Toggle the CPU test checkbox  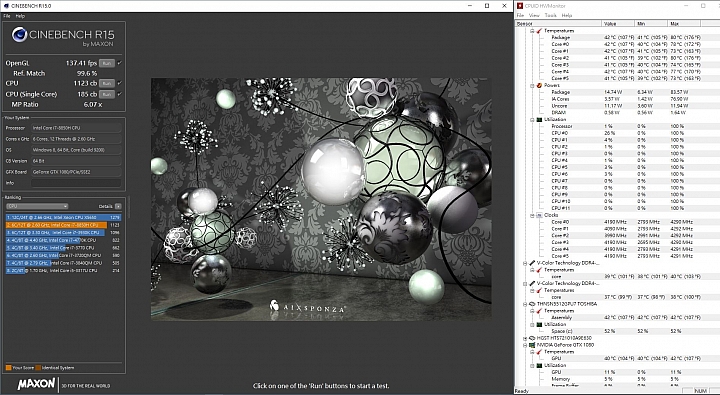(x=120, y=83)
